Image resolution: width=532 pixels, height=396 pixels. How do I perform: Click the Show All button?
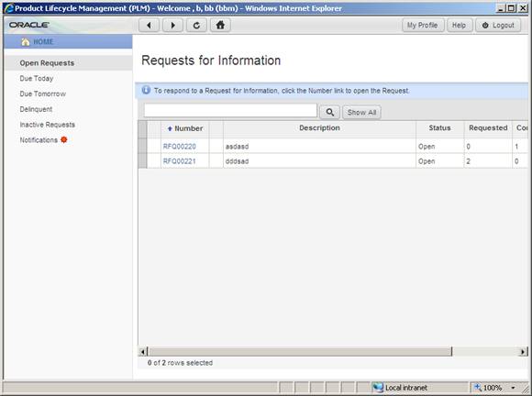pos(361,112)
